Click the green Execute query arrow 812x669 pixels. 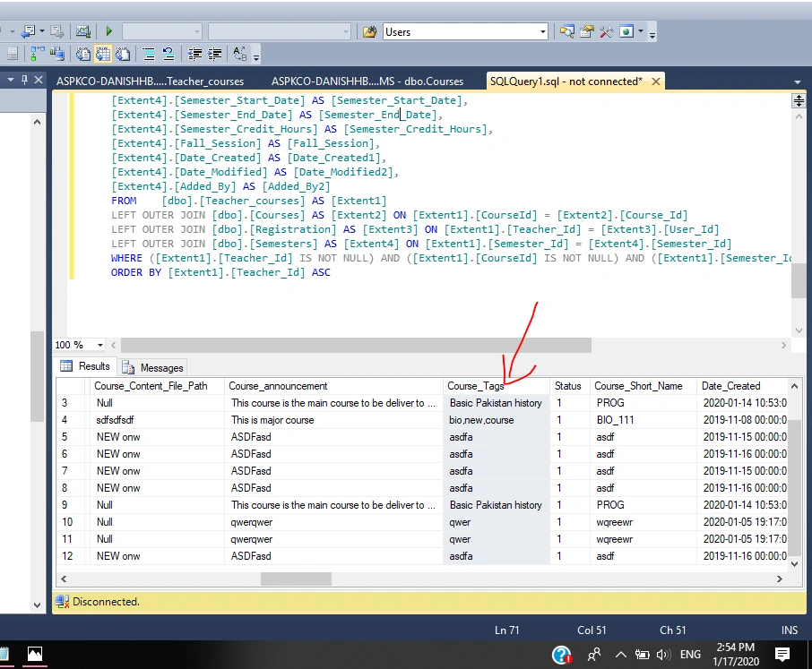[x=108, y=31]
